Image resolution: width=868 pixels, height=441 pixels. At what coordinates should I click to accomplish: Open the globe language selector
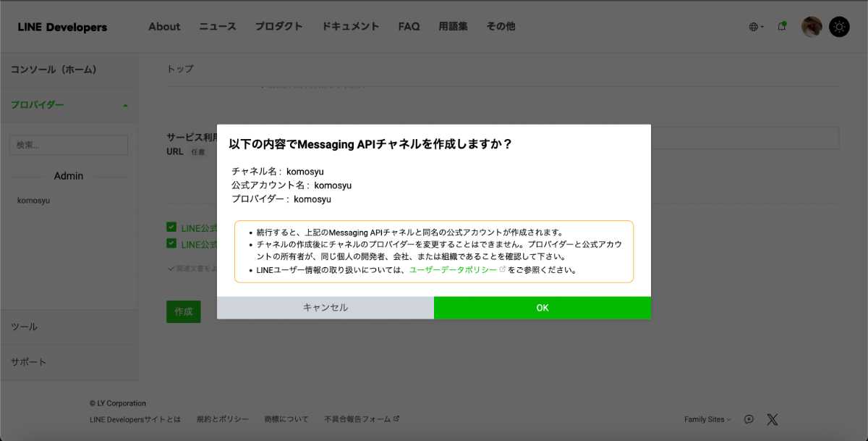tap(757, 27)
